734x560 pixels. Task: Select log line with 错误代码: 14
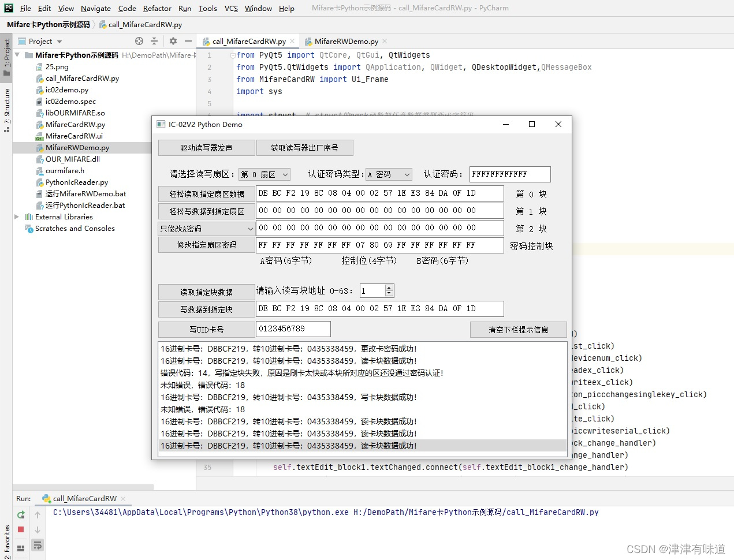(363, 373)
